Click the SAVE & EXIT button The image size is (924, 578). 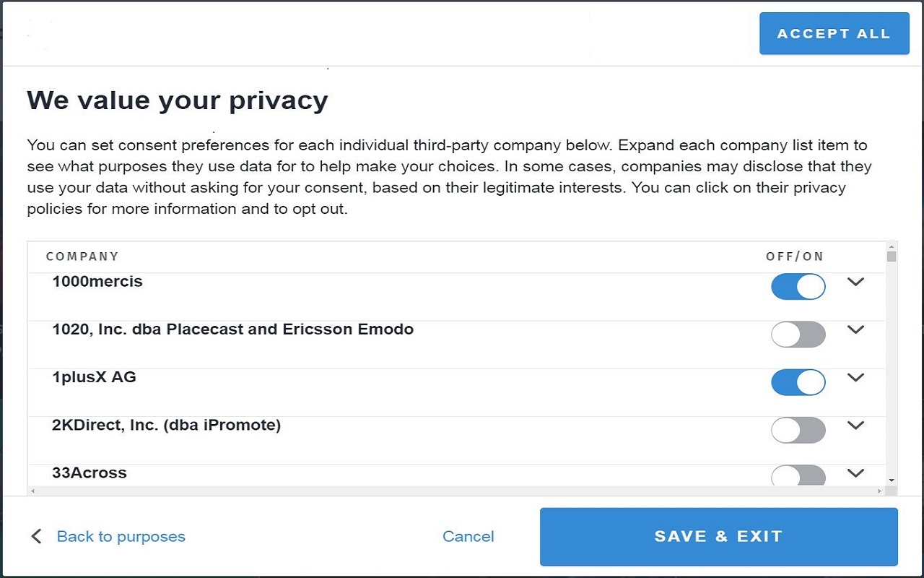(x=718, y=536)
